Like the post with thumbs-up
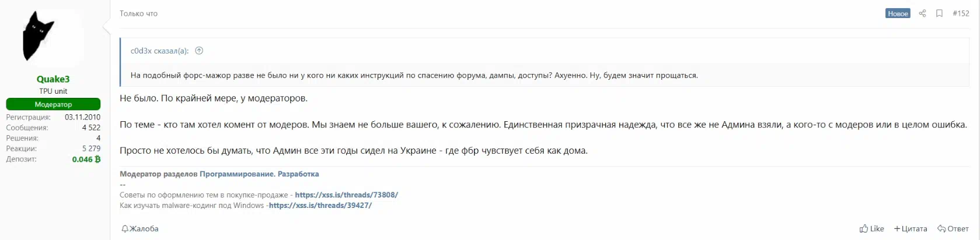 871,229
